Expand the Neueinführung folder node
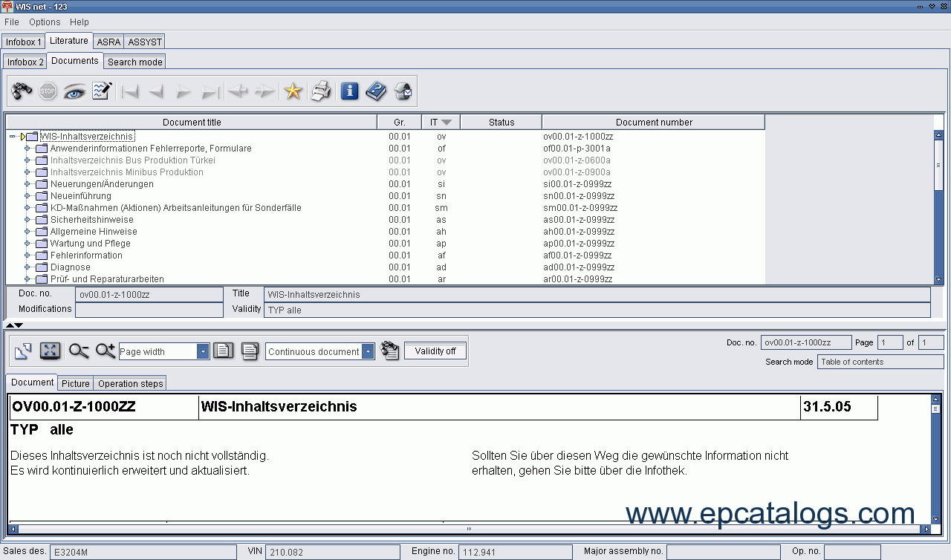This screenshot has height=560, width=951. 27,196
